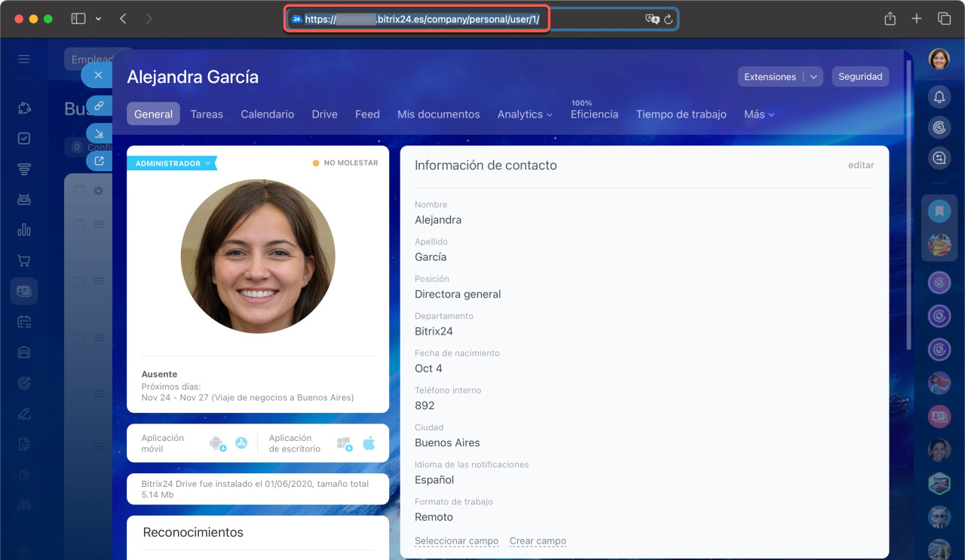Click the browser address bar URL field
The width and height of the screenshot is (965, 560).
tap(422, 20)
